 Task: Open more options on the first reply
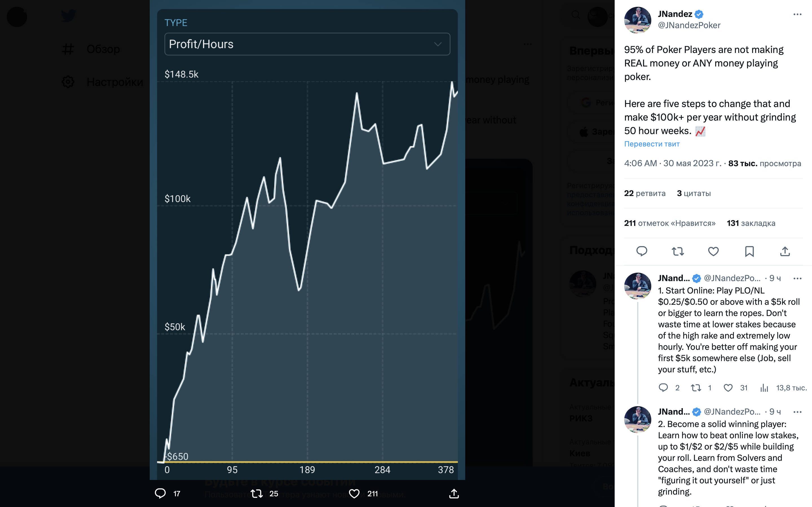797,278
